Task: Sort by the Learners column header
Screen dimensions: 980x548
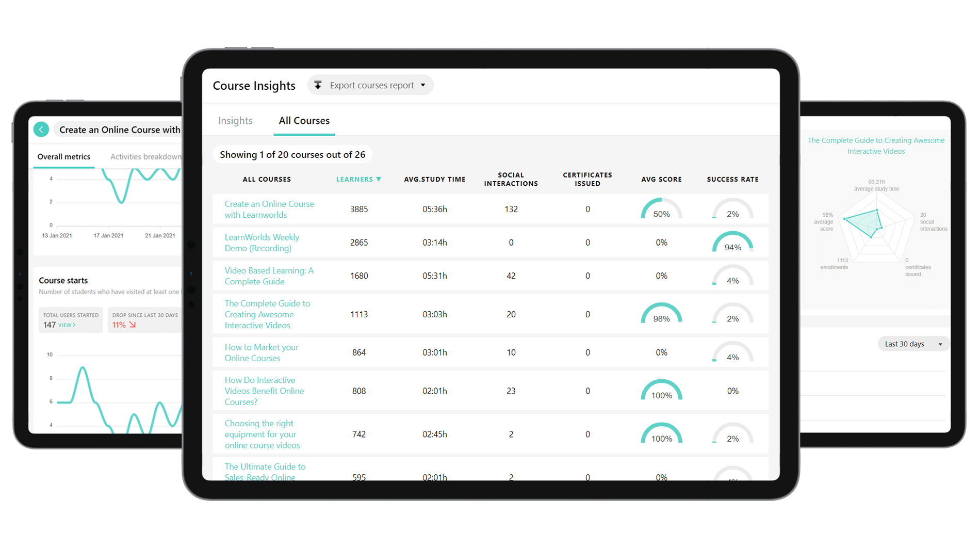Action: [354, 179]
